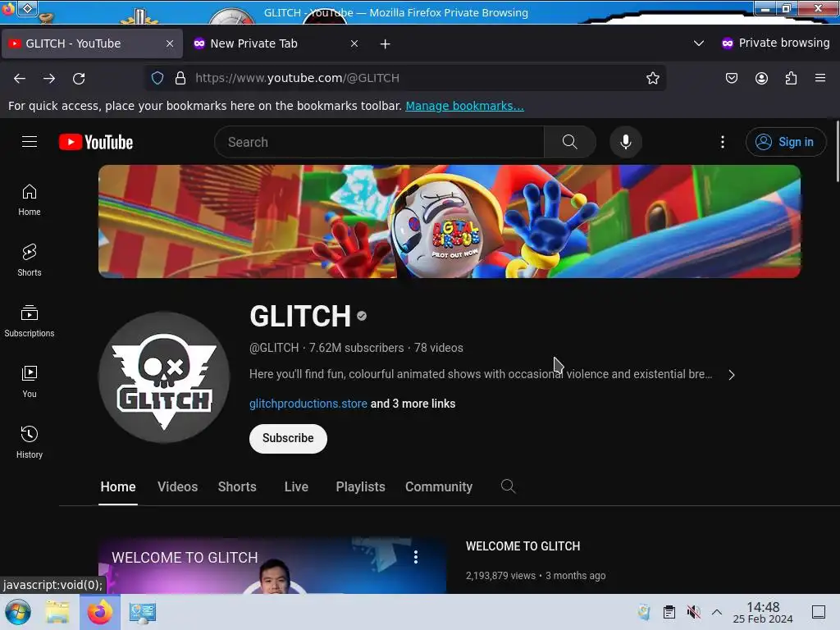Go forward with the browser forward arrow
Viewport: 840px width, 630px height.
click(49, 78)
